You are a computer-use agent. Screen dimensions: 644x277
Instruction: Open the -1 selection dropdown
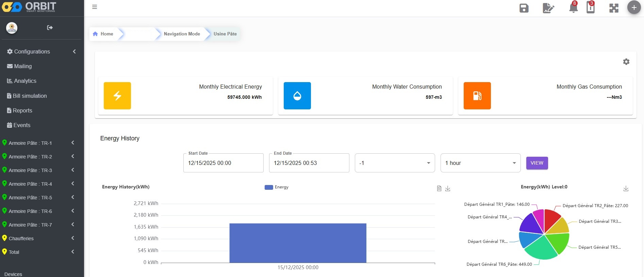click(x=394, y=163)
